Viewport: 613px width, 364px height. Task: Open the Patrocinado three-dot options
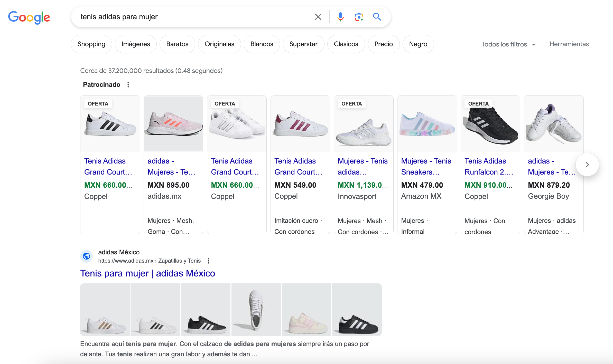[x=128, y=85]
